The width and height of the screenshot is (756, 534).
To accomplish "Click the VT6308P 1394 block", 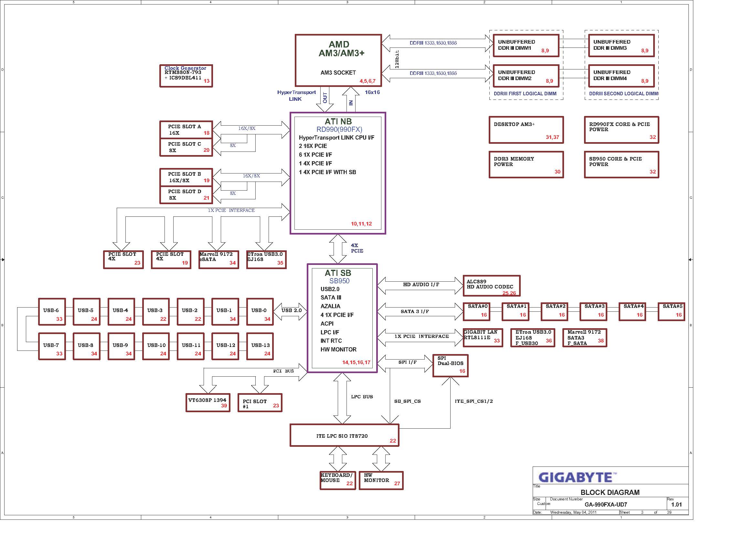I will [x=208, y=403].
